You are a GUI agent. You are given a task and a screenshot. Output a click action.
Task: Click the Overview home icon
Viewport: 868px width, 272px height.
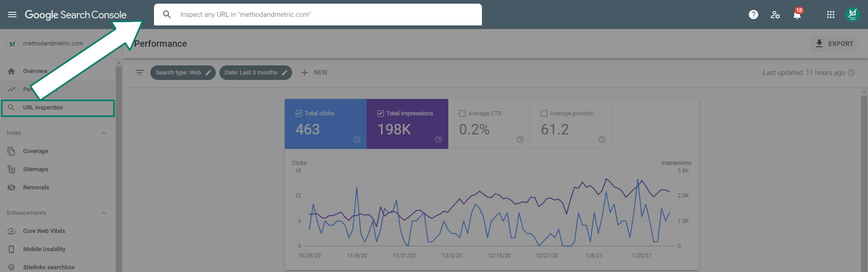point(11,71)
